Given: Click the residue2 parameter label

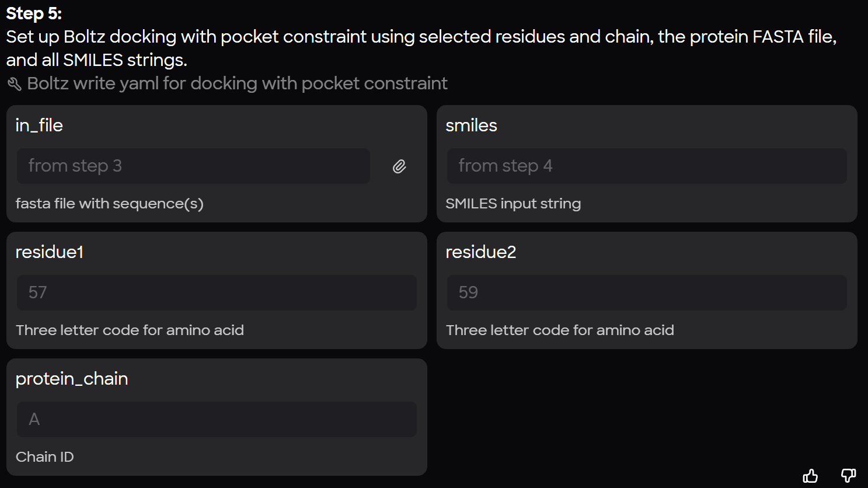Looking at the screenshot, I should (480, 252).
